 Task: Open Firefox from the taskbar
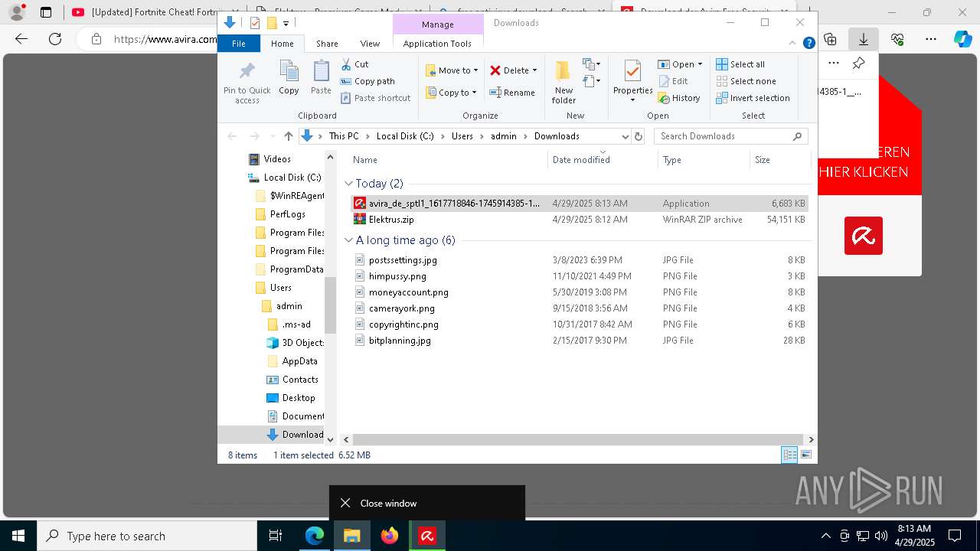(390, 536)
